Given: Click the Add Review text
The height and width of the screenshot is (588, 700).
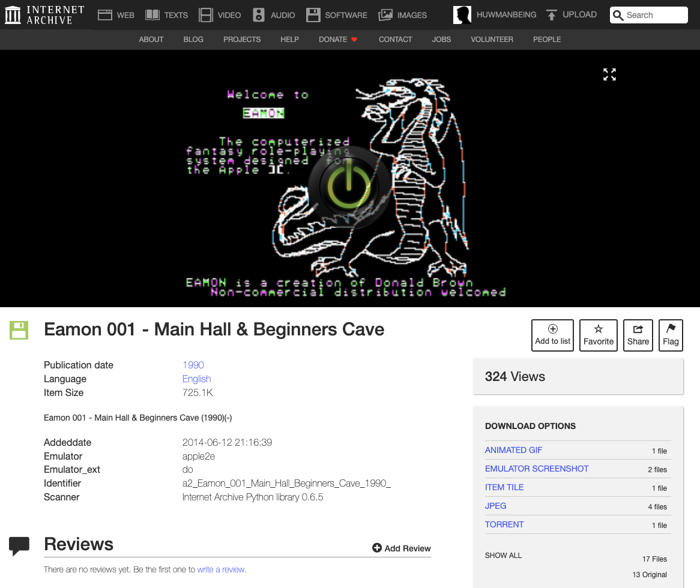Looking at the screenshot, I should [x=408, y=548].
